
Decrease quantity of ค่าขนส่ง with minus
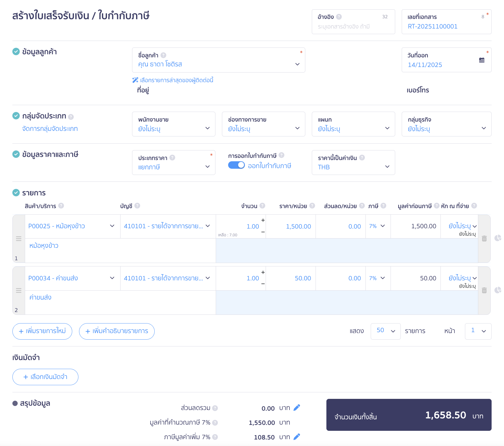263,284
